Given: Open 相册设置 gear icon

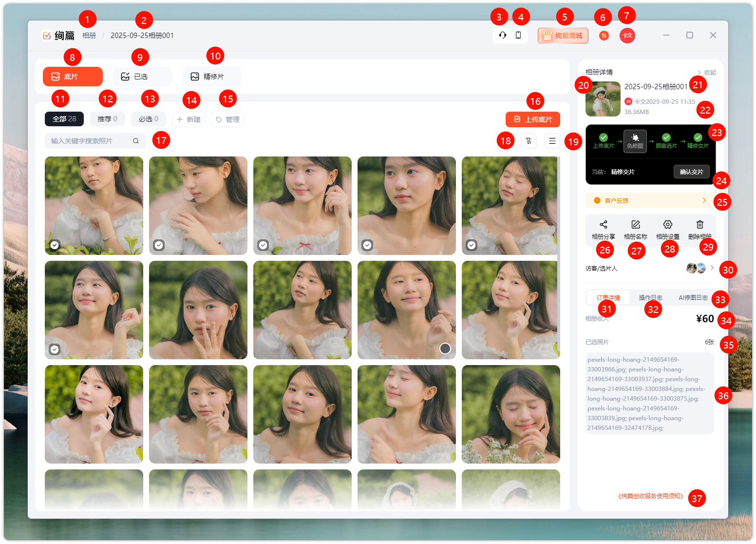Looking at the screenshot, I should (667, 225).
